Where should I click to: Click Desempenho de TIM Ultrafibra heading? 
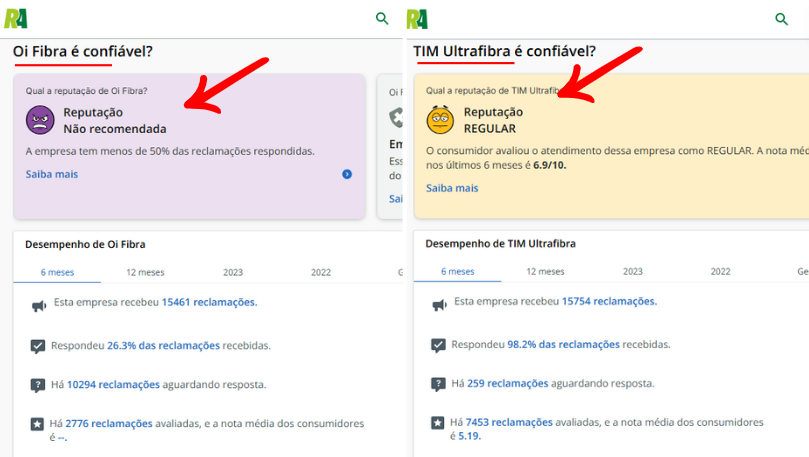(x=500, y=243)
